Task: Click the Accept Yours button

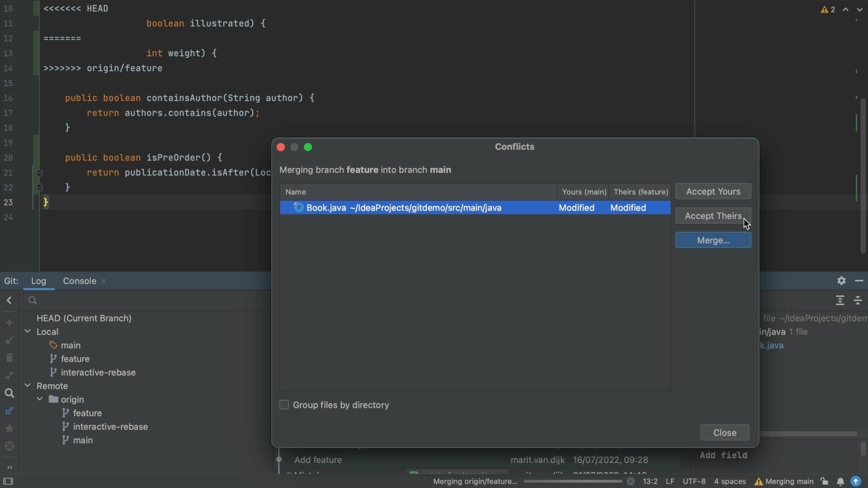Action: pyautogui.click(x=713, y=191)
